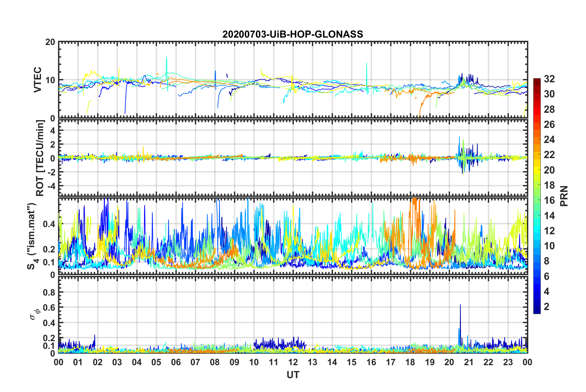
Task: Click UT axis tick label "08"
Action: pyautogui.click(x=215, y=362)
